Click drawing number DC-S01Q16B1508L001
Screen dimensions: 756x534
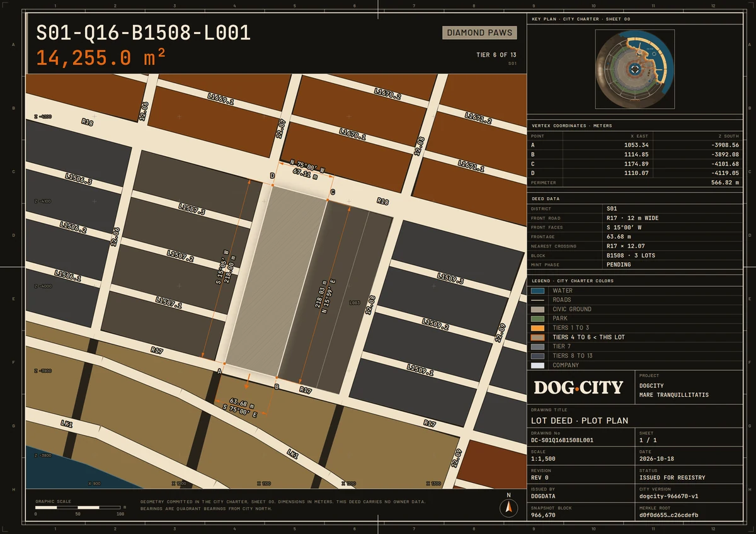pyautogui.click(x=562, y=440)
